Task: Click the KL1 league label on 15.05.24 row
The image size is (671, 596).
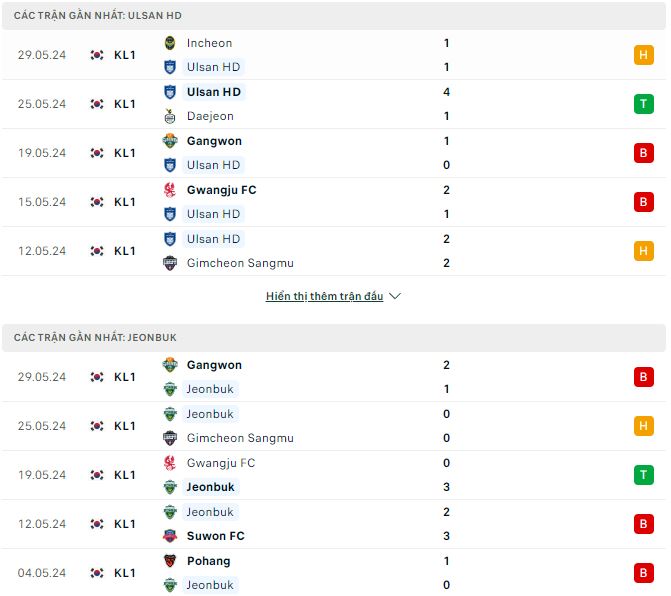Action: 125,202
